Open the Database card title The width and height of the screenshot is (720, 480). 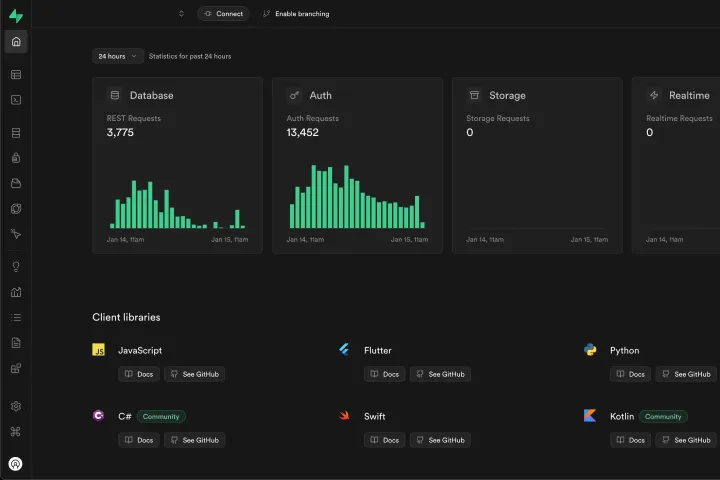(x=152, y=96)
